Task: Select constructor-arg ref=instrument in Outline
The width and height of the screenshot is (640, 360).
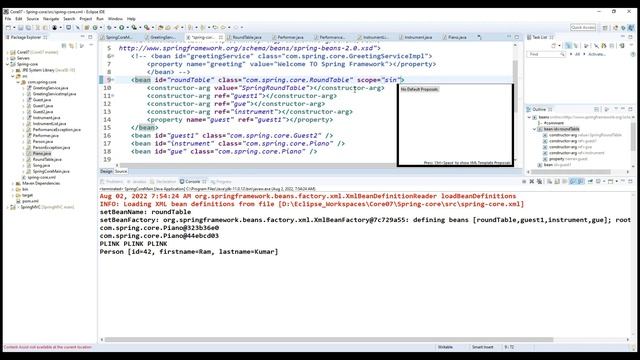Action: pos(576,153)
